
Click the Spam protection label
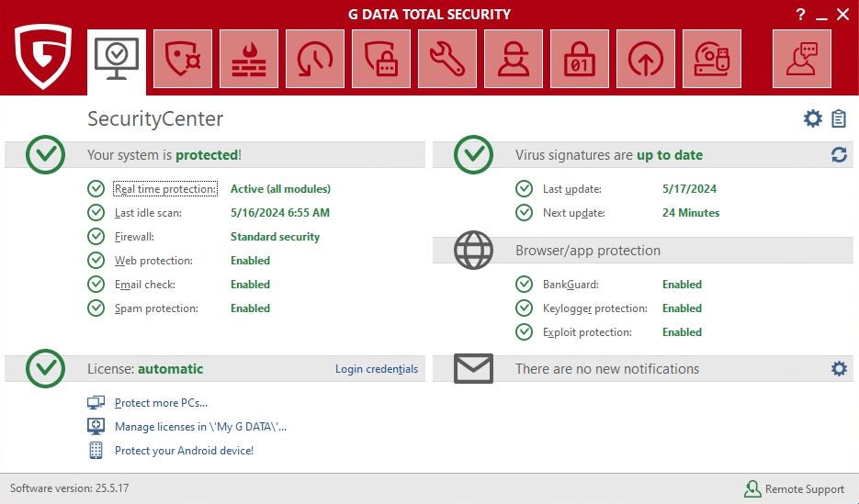tap(156, 308)
